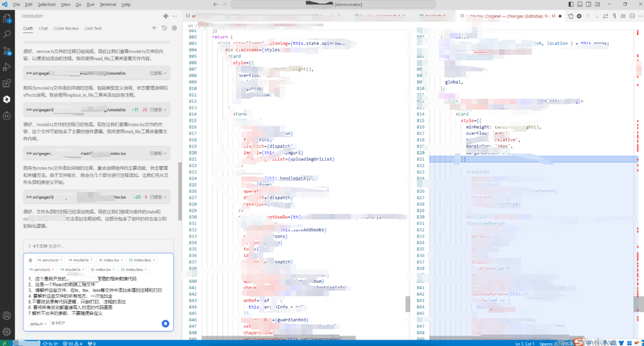The image size is (644, 346).
Task: Expand model.ts +71 -28 '已接受' card
Action: [96, 110]
